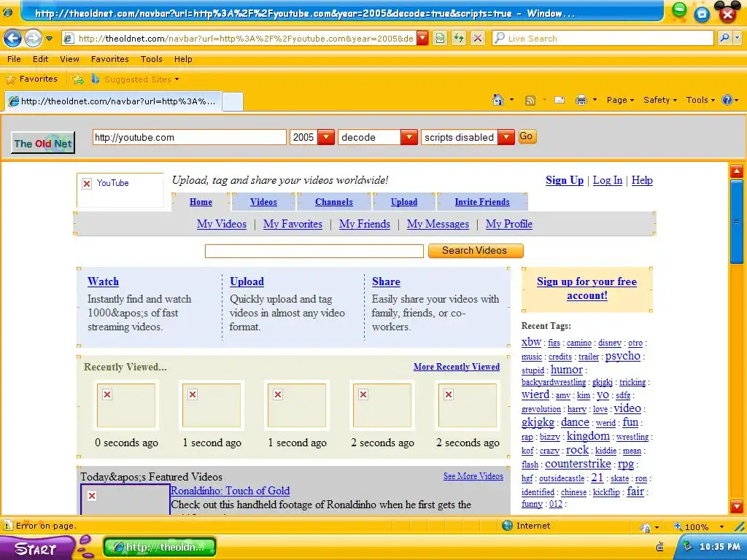Expand the Tools command bar menu
The image size is (747, 560).
[x=700, y=100]
